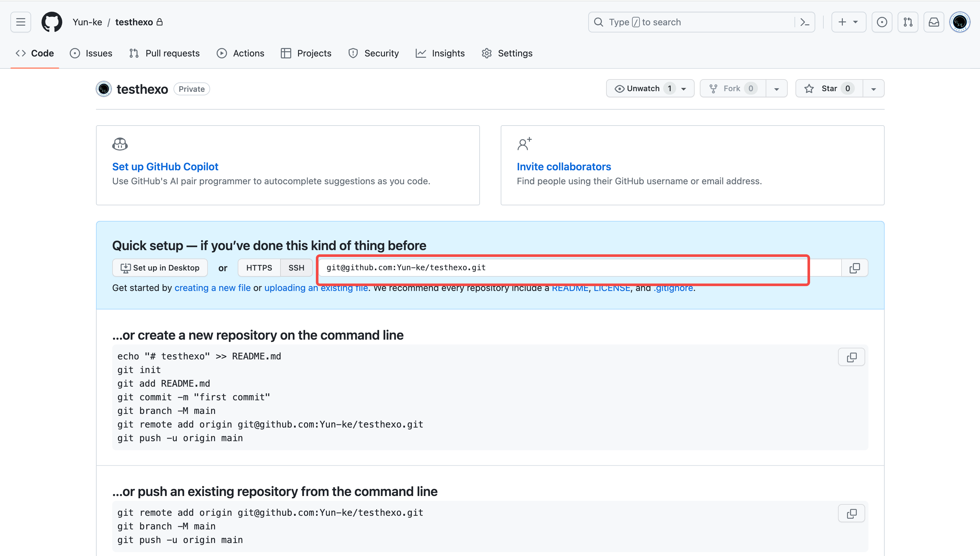Select the SSH clone protocol

tap(296, 268)
